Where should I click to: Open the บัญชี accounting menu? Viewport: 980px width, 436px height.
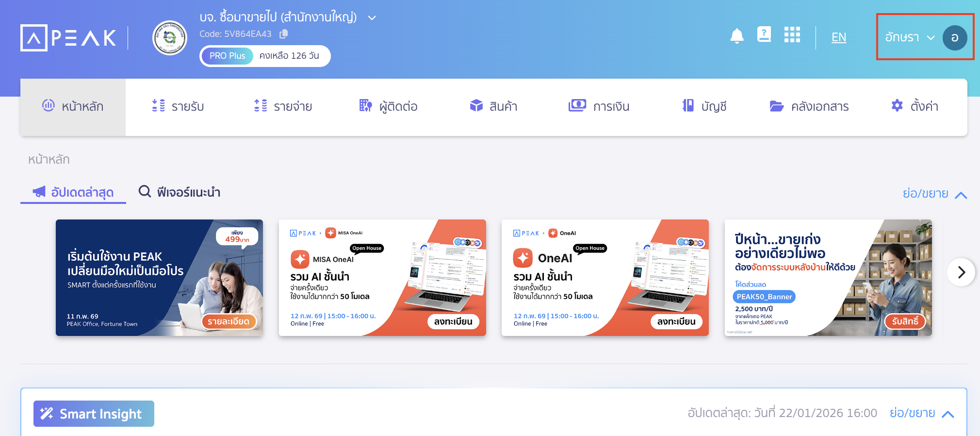[704, 106]
